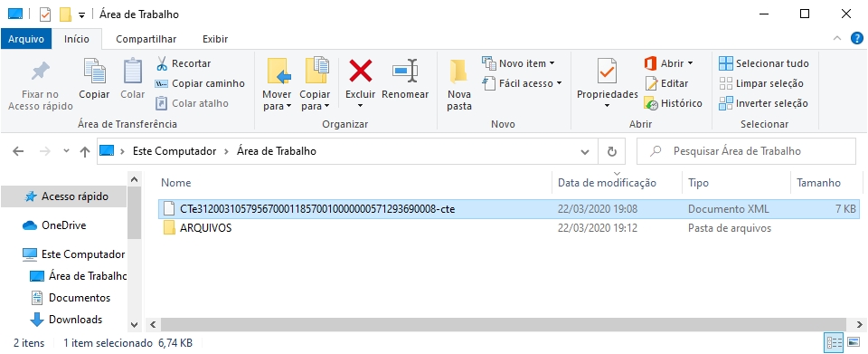The height and width of the screenshot is (354, 868).
Task: Click Colar atalho in the ribbon
Action: coord(192,103)
